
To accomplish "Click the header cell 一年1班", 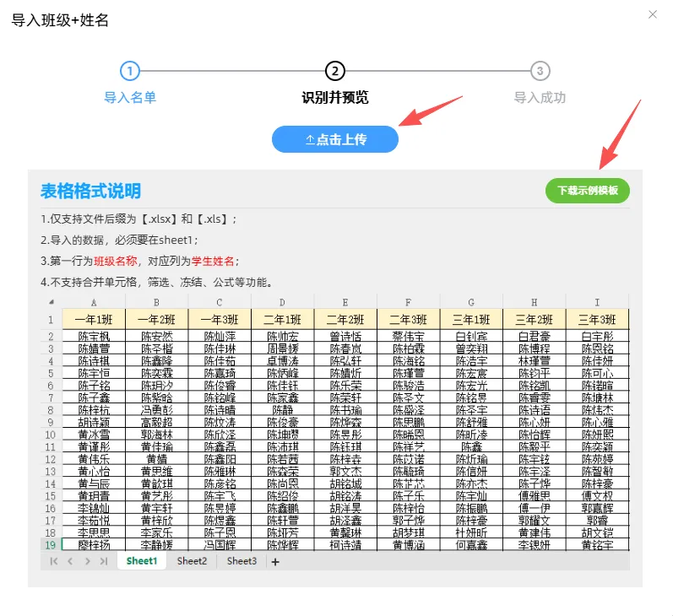I will click(x=94, y=320).
